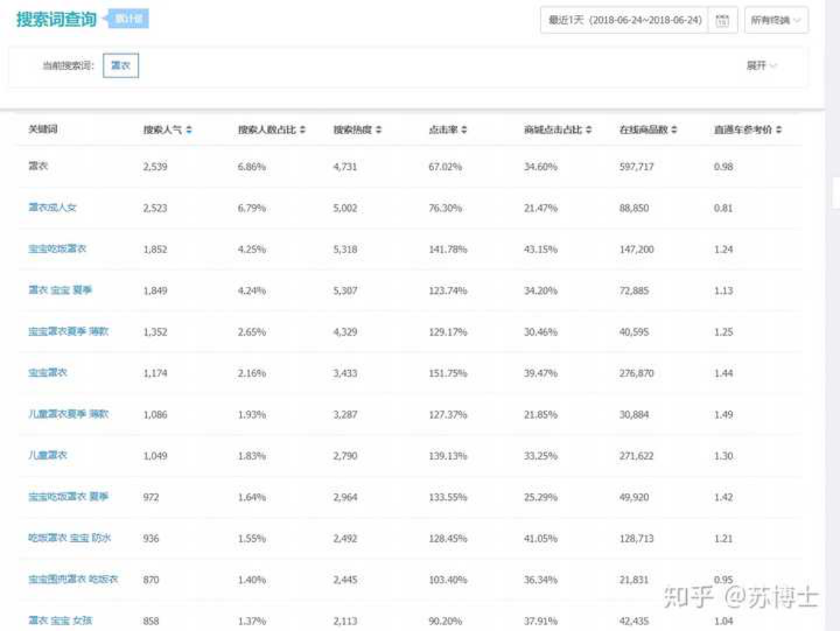Open the 最近1天 date range selector
This screenshot has height=631, width=840.
624,21
